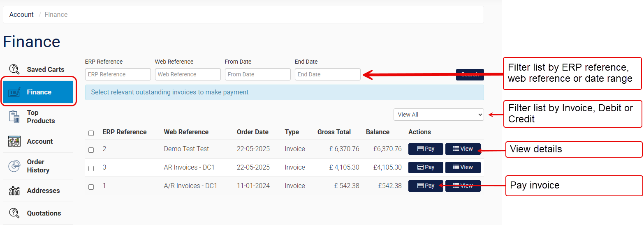
Task: Click the Quotations magnifier icon
Action: [x=14, y=213]
